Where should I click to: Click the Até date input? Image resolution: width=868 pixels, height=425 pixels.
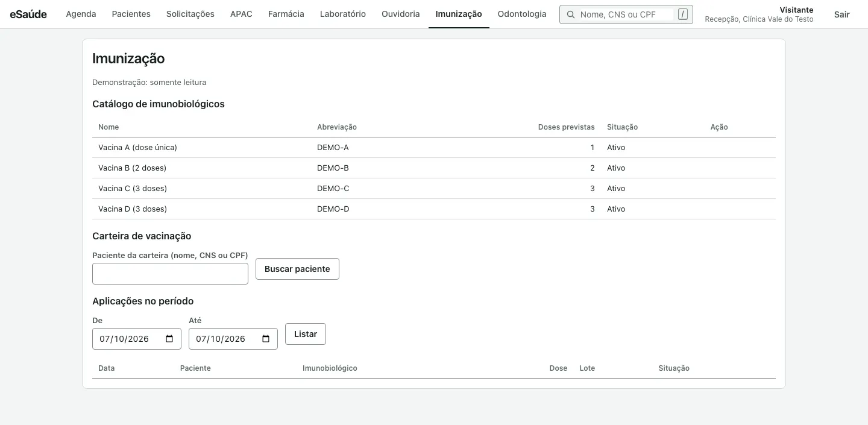tap(233, 339)
